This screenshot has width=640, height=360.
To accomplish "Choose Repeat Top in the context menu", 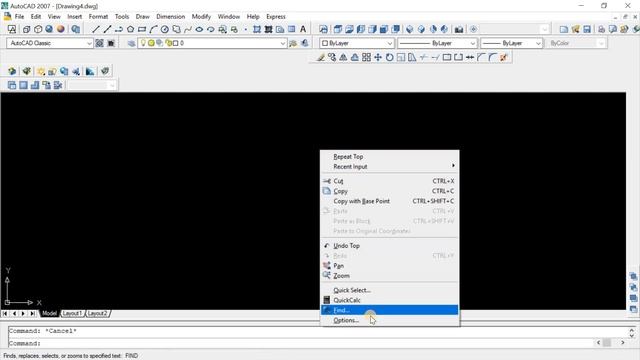I will (390, 157).
